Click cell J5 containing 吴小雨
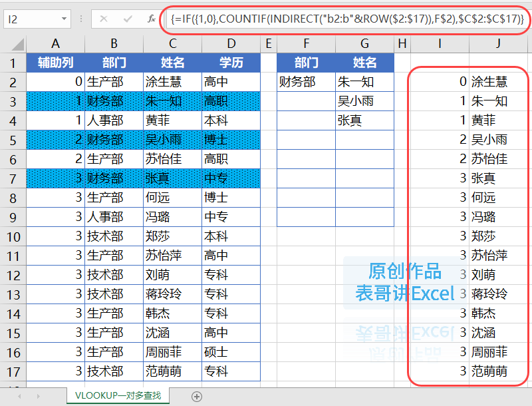532x406 pixels. (x=498, y=140)
